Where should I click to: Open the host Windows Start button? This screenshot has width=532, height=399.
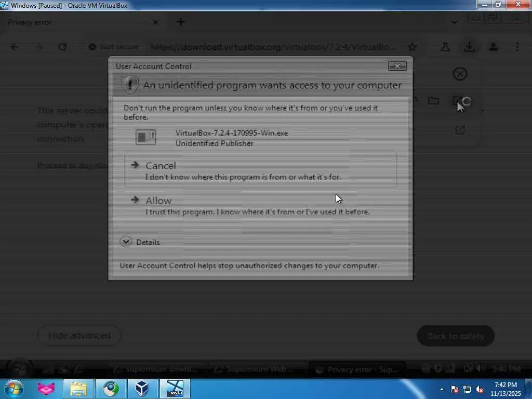point(14,389)
